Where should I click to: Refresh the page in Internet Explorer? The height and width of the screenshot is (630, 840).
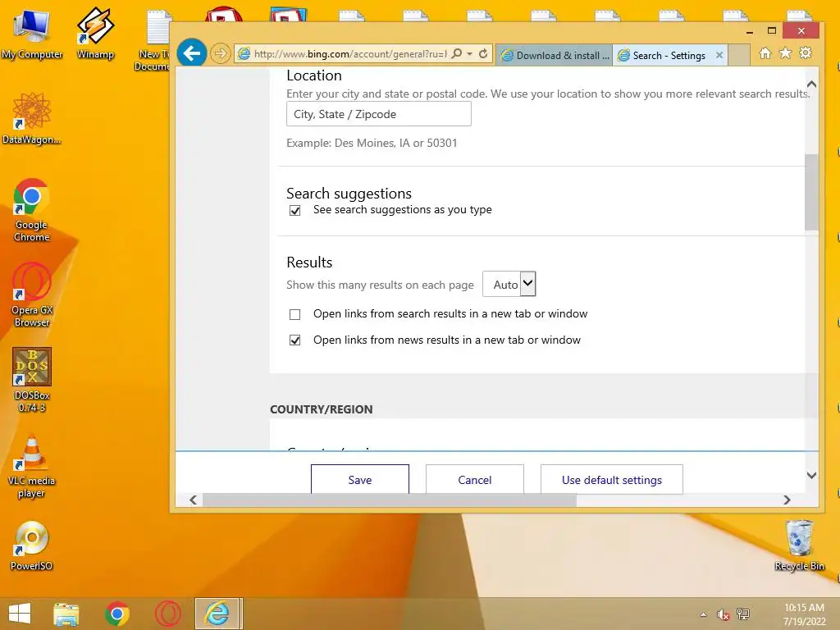pyautogui.click(x=483, y=53)
